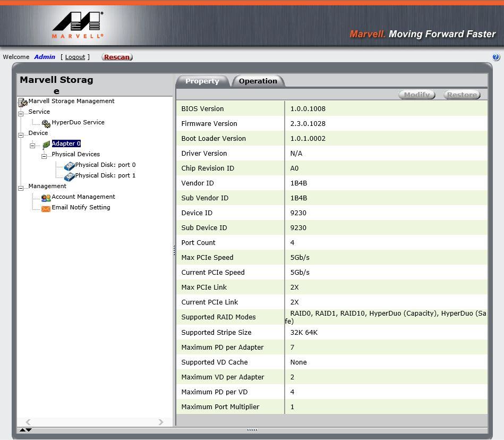Select Physical Disk: port 1

[x=106, y=175]
